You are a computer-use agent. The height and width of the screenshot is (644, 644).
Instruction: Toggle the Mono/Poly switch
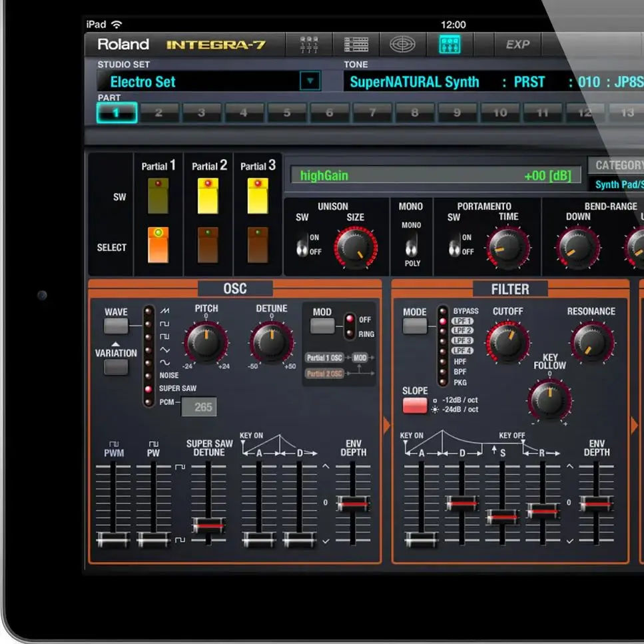tap(412, 244)
